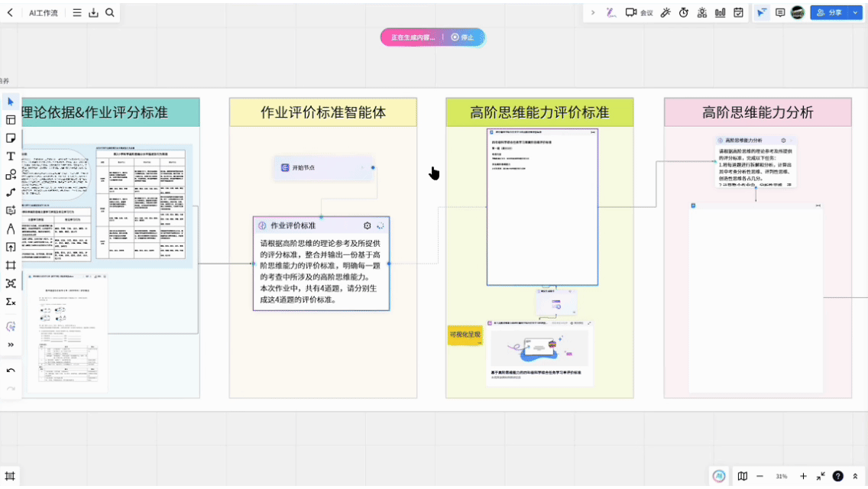Start a 会议 video meeting
This screenshot has width=868, height=489.
tap(640, 12)
